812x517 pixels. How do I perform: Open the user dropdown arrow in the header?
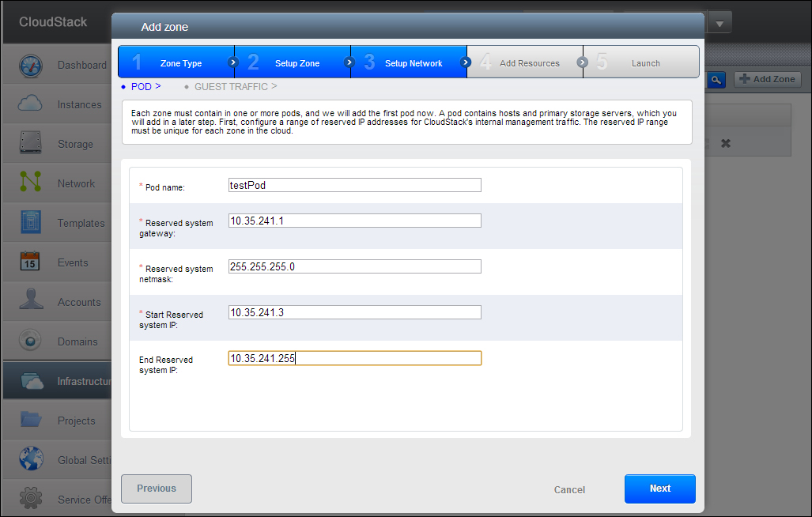pos(719,23)
